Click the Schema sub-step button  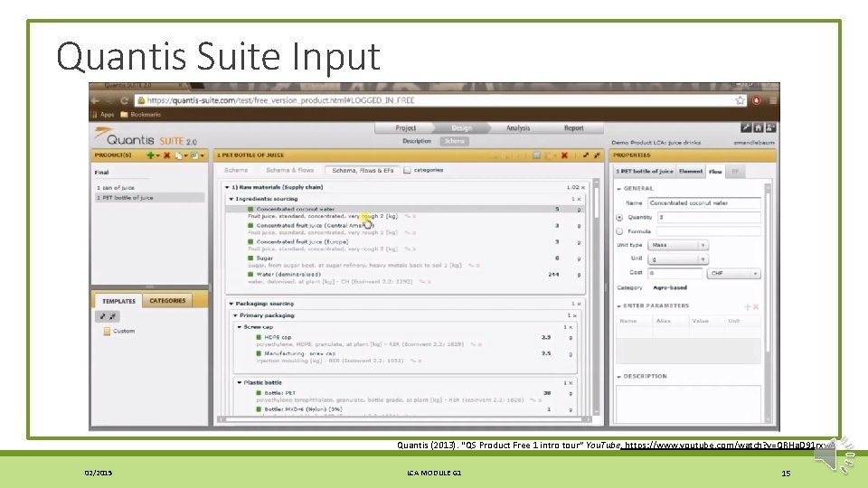pyautogui.click(x=455, y=141)
